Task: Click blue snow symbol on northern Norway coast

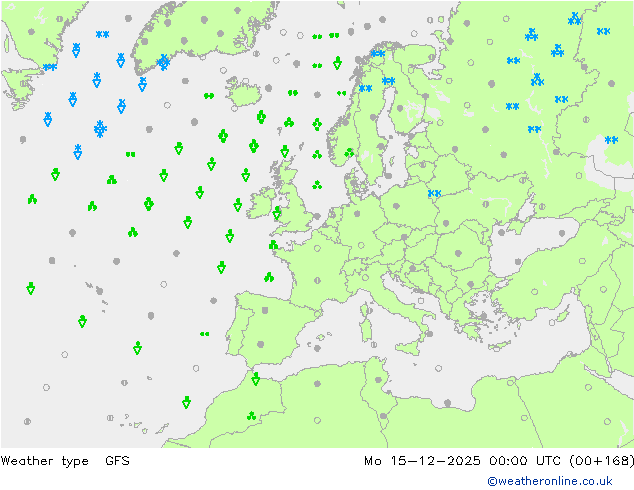Action: pyautogui.click(x=378, y=53)
